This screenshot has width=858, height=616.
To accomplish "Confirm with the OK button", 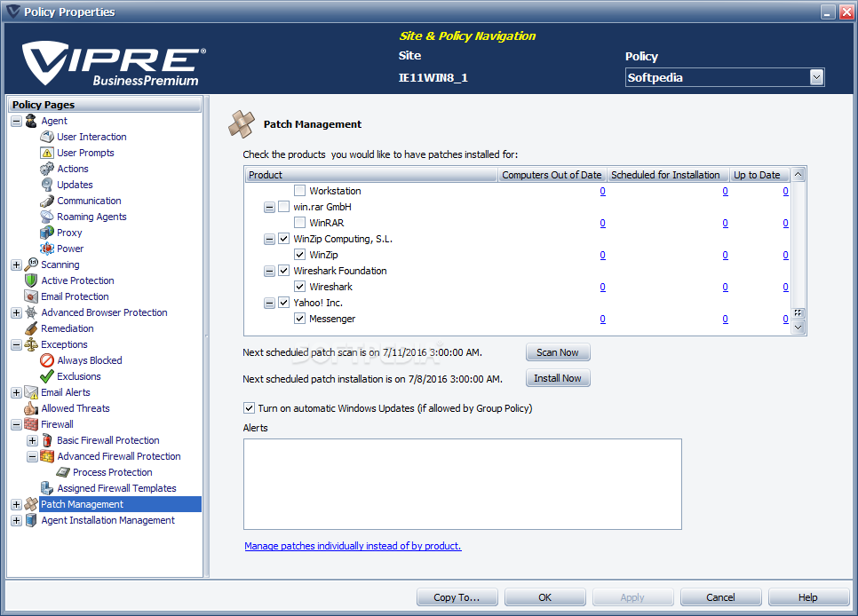I will 545,597.
